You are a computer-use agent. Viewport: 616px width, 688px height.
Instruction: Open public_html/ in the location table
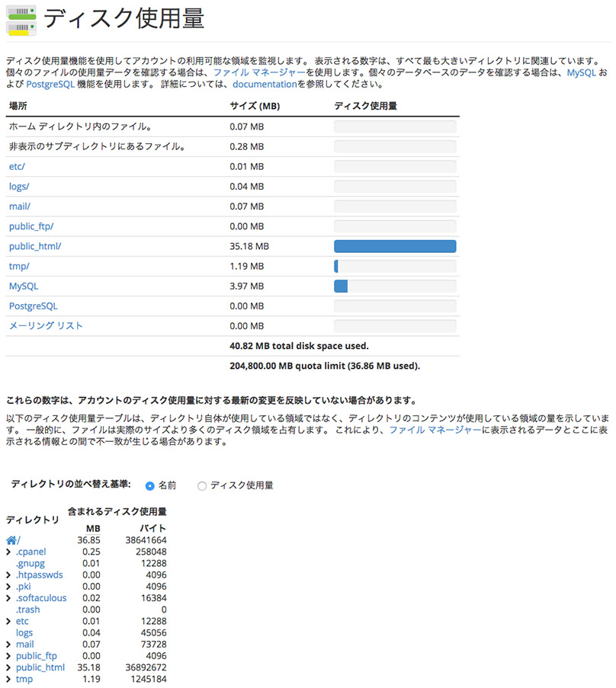tap(35, 246)
